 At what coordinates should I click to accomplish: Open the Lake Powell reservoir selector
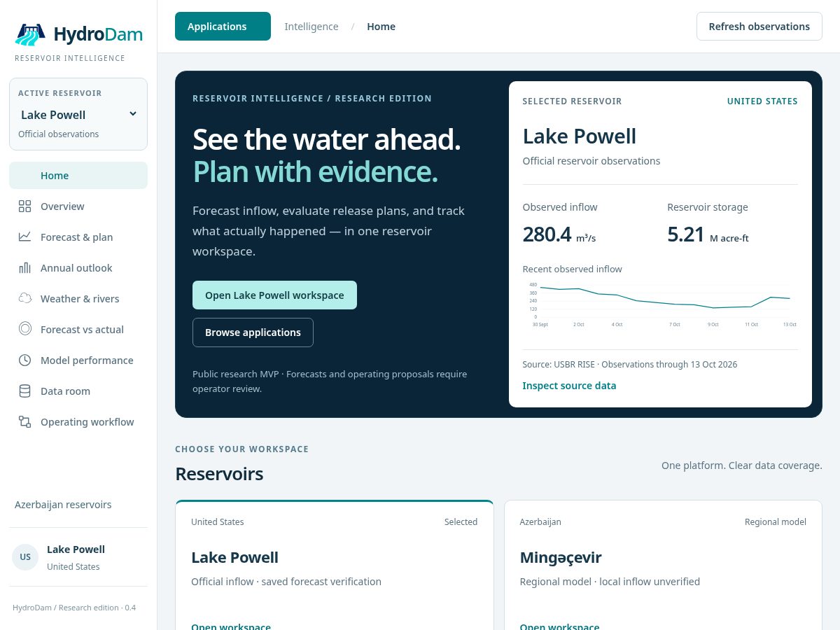[78, 114]
